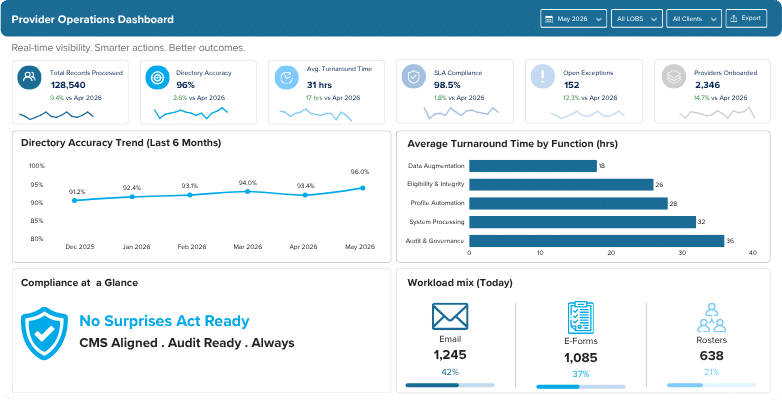782x400 pixels.
Task: Click the Providers Onboarded layers icon
Action: click(674, 77)
